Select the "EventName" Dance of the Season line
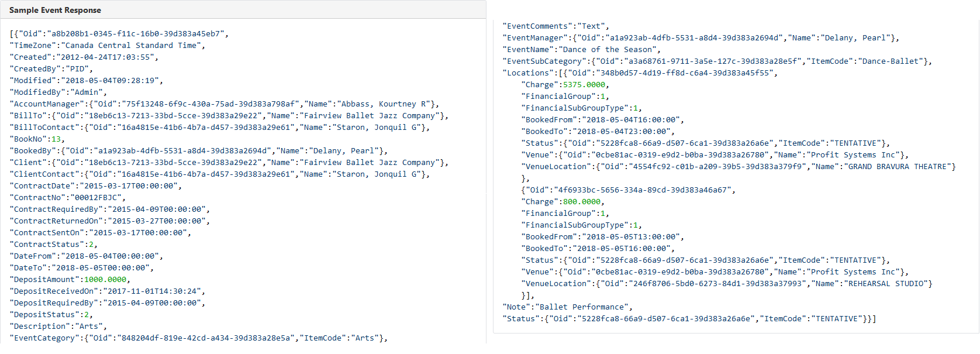This screenshot has height=354, width=980. point(581,50)
